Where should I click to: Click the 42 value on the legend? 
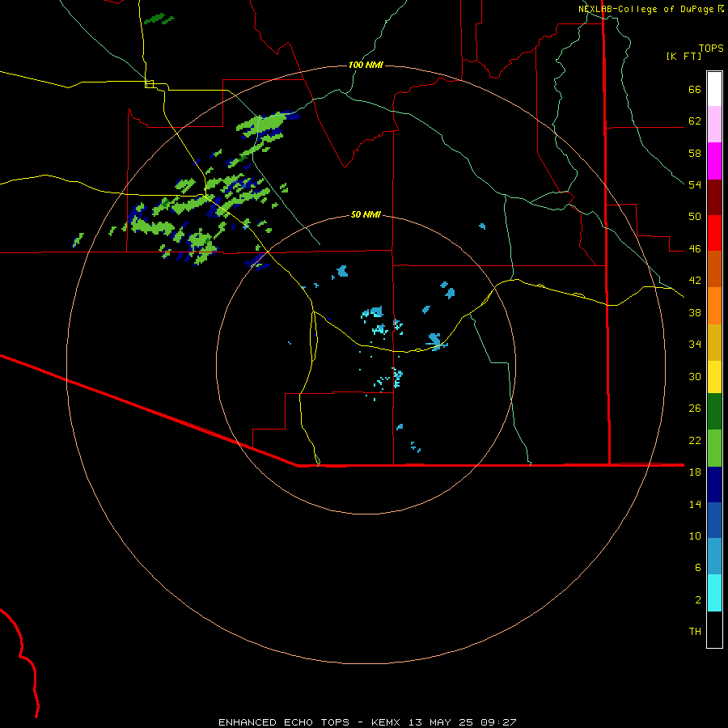click(x=695, y=281)
